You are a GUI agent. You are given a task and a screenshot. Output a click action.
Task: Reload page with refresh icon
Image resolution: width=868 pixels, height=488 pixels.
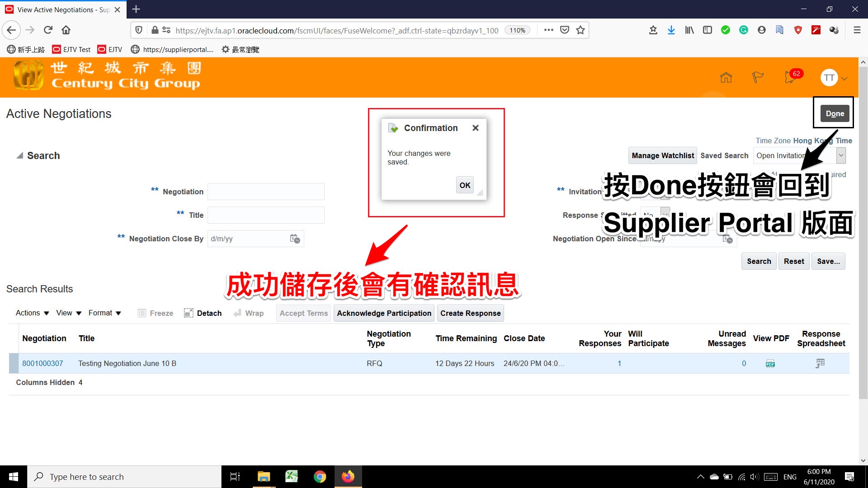coord(48,30)
